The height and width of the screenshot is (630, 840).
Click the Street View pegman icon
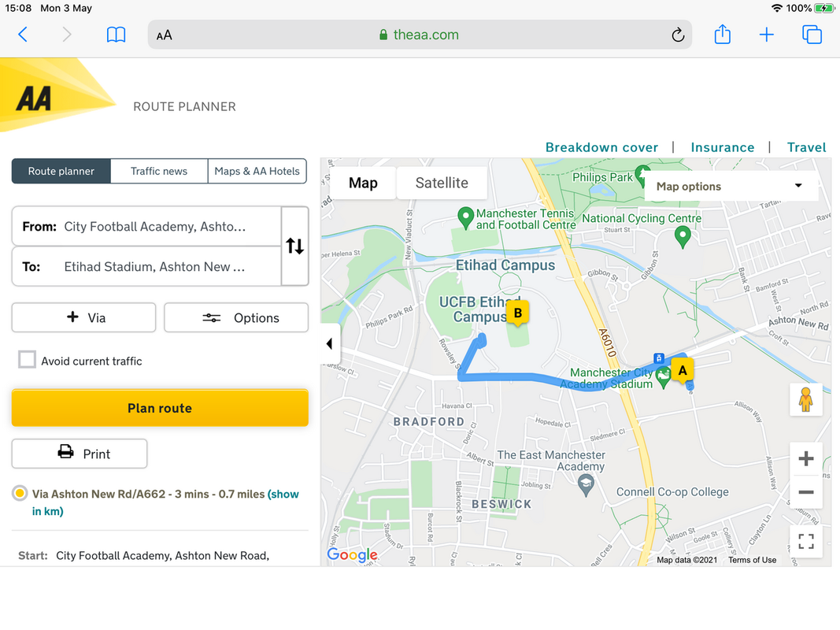point(805,399)
